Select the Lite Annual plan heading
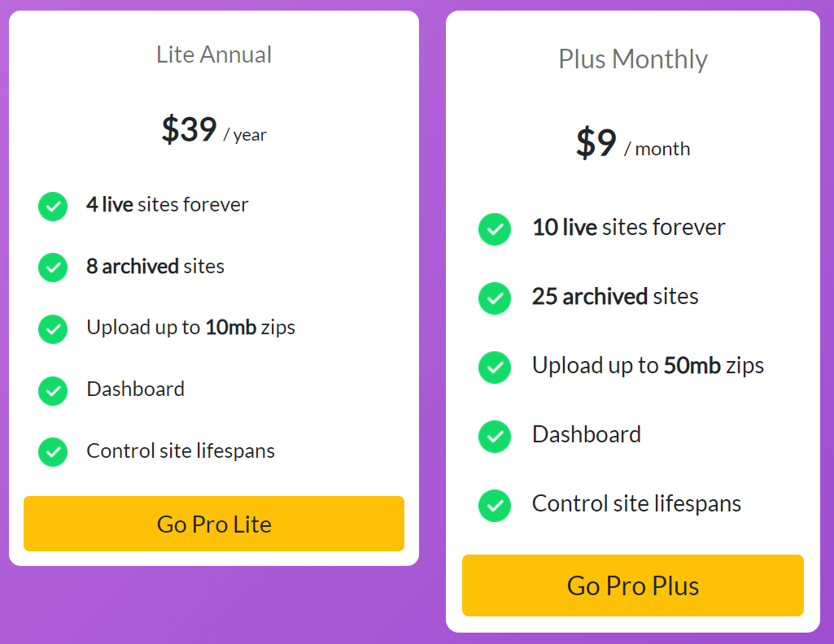Viewport: 834px width, 644px height. pyautogui.click(x=214, y=54)
